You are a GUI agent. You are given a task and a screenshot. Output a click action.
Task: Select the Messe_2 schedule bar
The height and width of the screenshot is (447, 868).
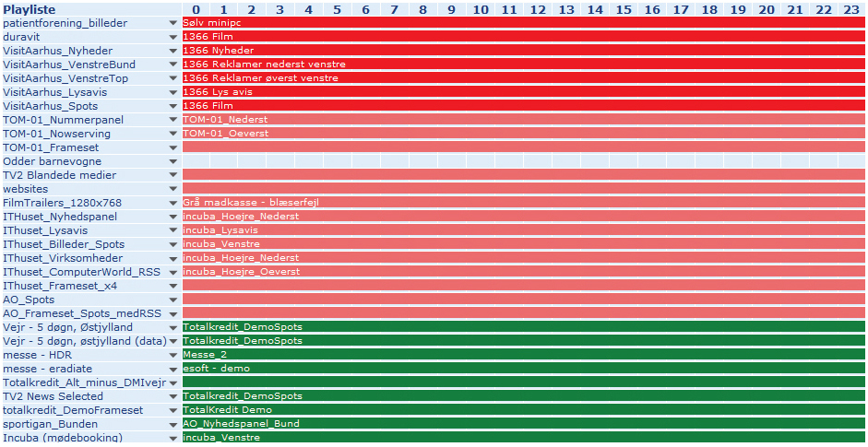[524, 355]
